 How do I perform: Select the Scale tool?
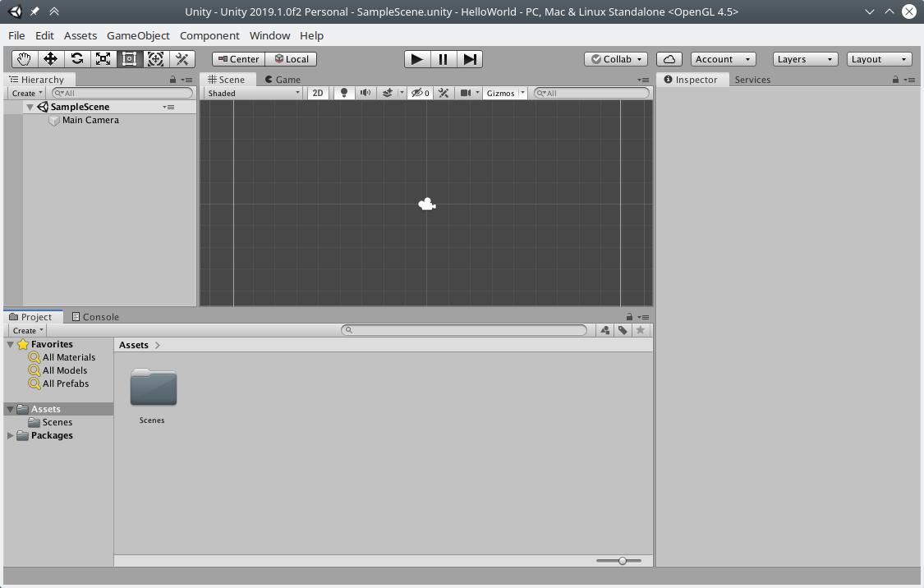[x=103, y=58]
